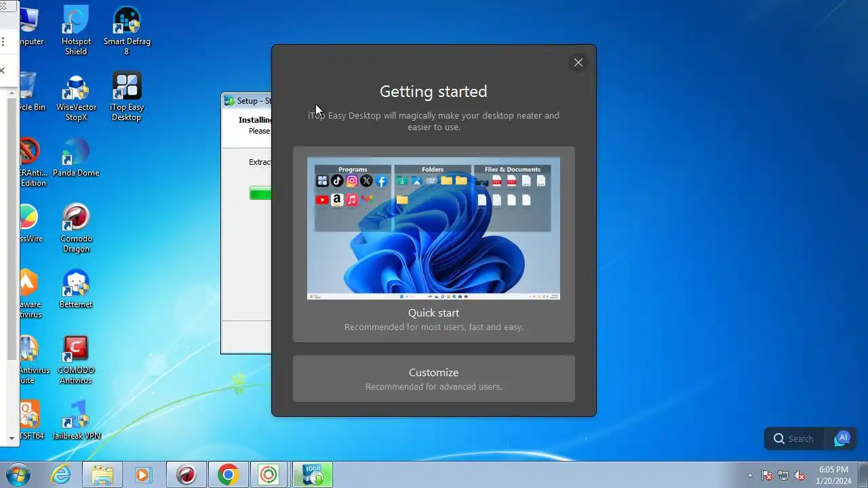Open the AI chat bubble icon
The width and height of the screenshot is (868, 488).
coord(842,439)
